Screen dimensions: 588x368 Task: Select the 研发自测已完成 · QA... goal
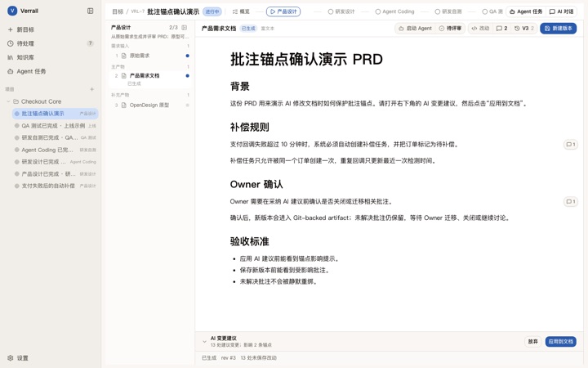pyautogui.click(x=56, y=137)
